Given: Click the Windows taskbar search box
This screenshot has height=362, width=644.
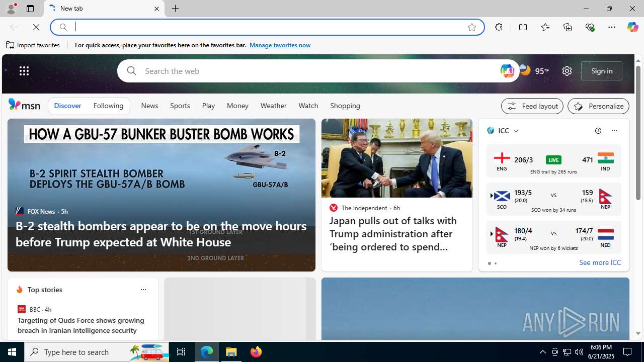Looking at the screenshot, I should pyautogui.click(x=97, y=352).
